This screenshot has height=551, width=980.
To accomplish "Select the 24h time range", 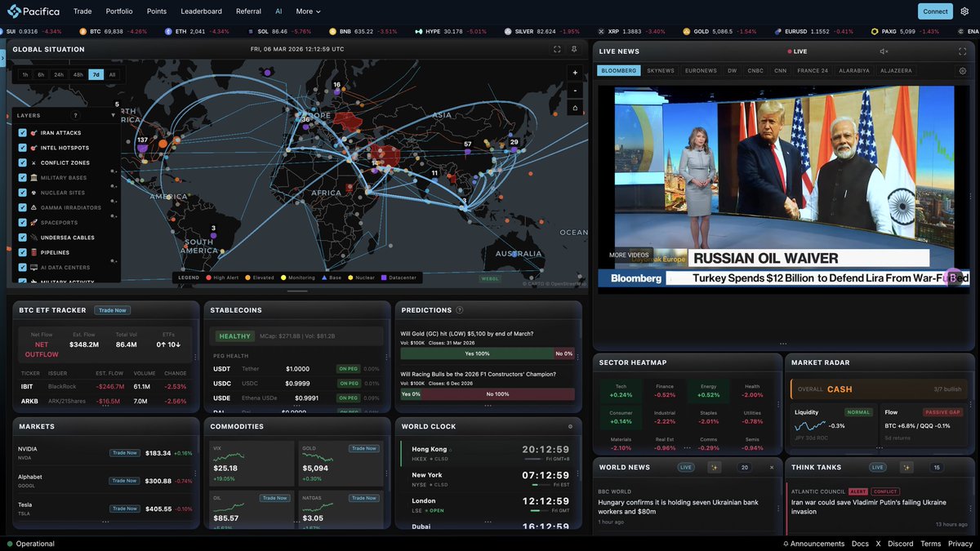I will point(59,74).
